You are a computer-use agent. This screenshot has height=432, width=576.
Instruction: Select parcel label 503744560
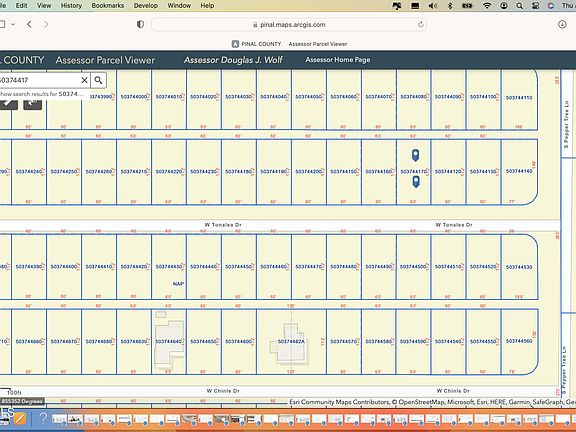pyautogui.click(x=519, y=341)
